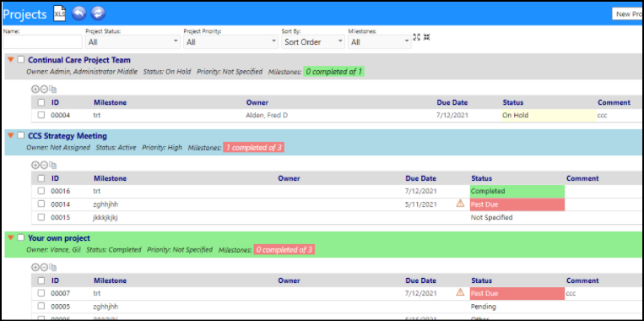Click comment ccc on milestone 00004
The height and width of the screenshot is (321, 644).
(x=602, y=116)
